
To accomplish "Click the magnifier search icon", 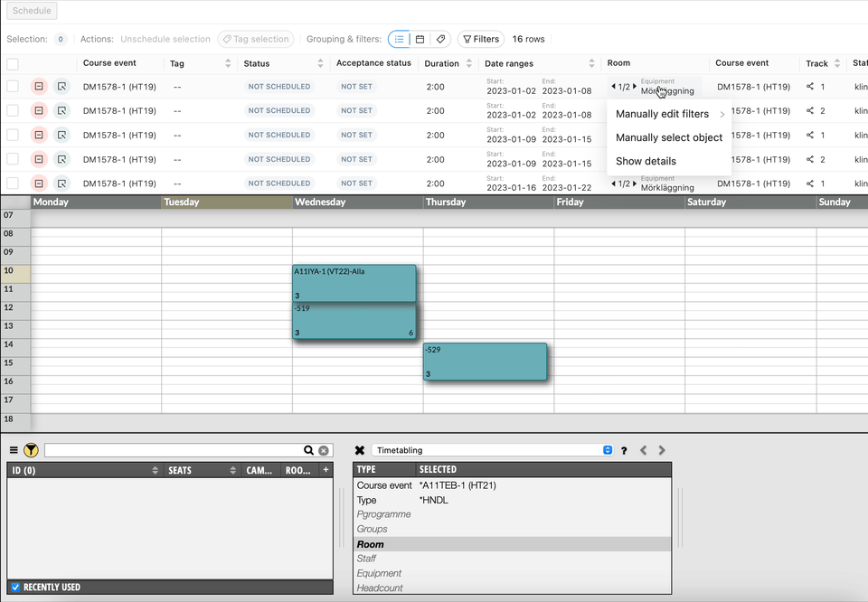I will coord(308,450).
